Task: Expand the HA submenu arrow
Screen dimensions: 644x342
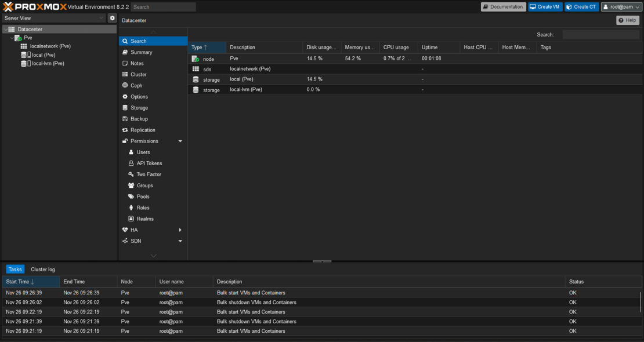Action: click(x=180, y=230)
